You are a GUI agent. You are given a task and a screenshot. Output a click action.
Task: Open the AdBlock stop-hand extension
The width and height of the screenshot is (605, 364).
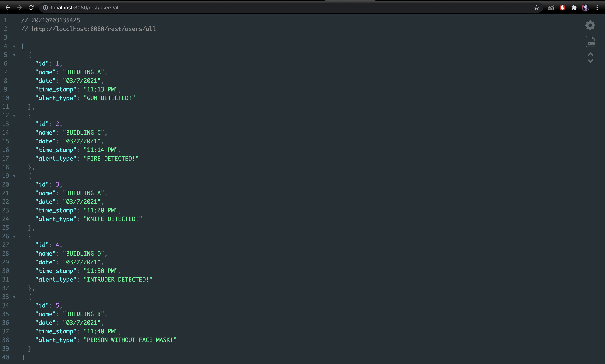click(562, 7)
